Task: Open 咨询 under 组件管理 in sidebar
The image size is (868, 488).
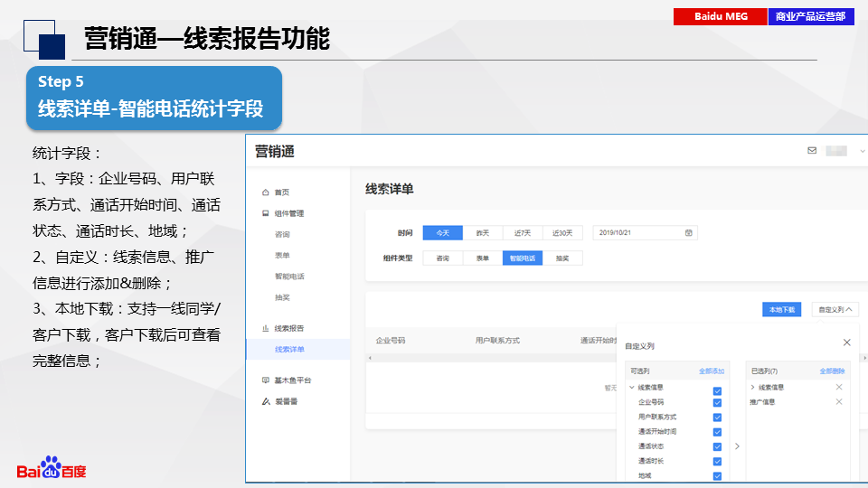Action: pos(282,235)
